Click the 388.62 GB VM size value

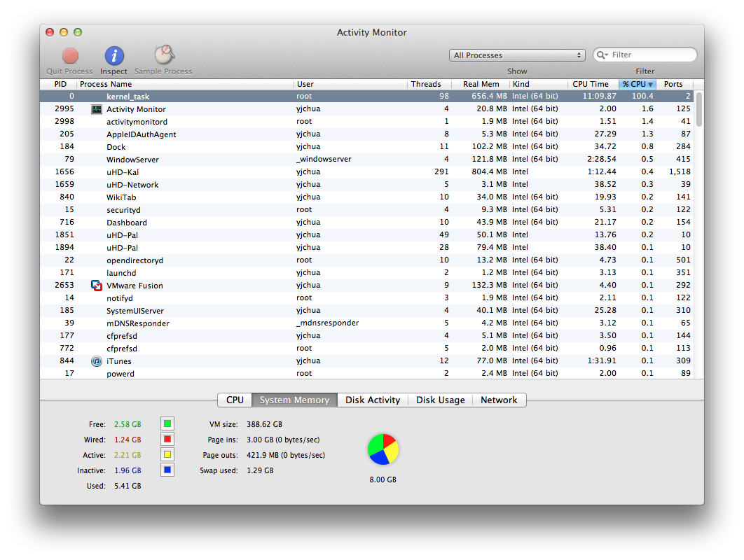[264, 424]
